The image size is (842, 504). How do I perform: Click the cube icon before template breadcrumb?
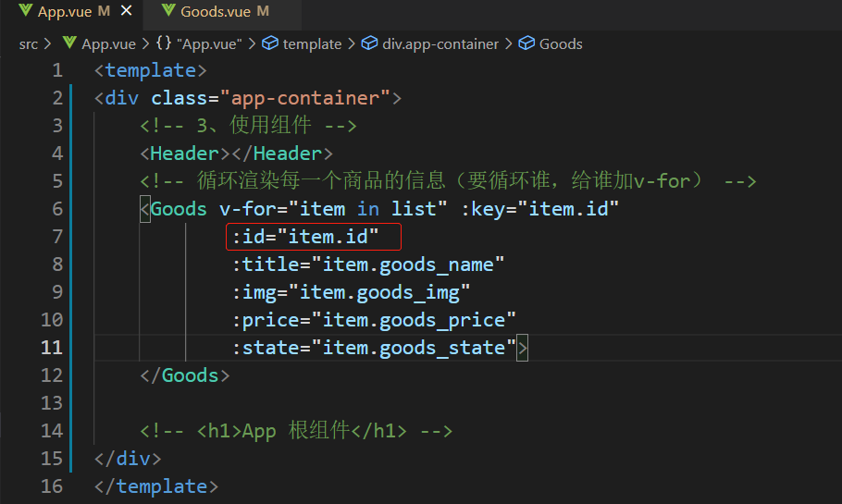click(x=270, y=43)
